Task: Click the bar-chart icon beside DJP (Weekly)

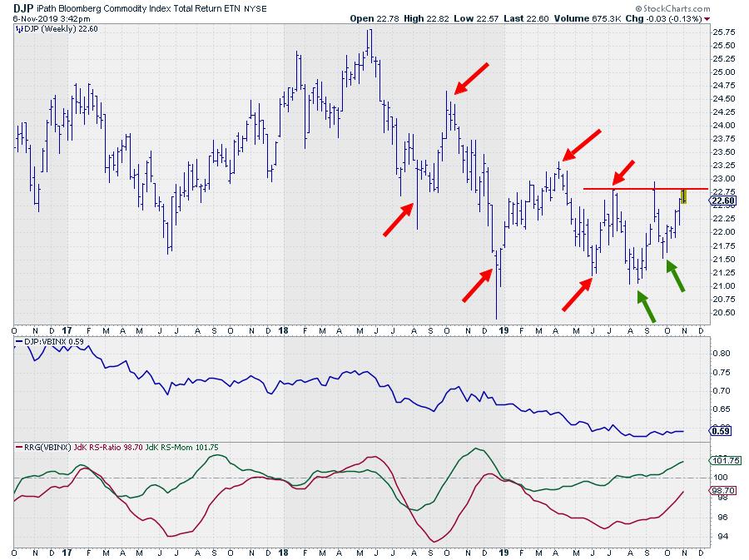Action: point(19,29)
